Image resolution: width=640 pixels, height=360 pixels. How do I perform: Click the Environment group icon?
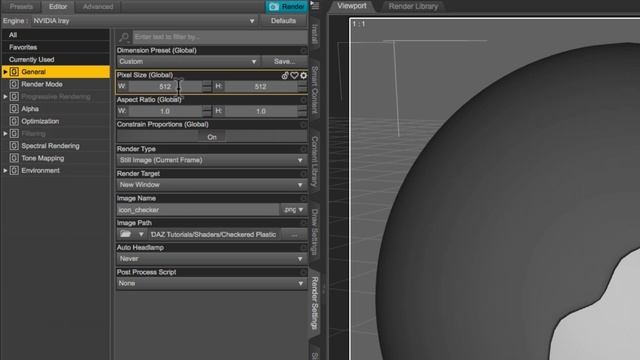point(14,170)
